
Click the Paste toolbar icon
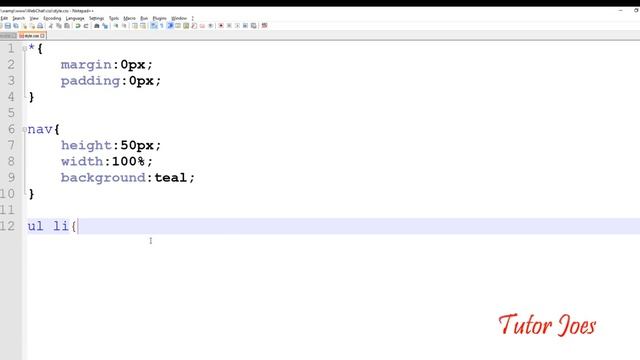[67, 26]
